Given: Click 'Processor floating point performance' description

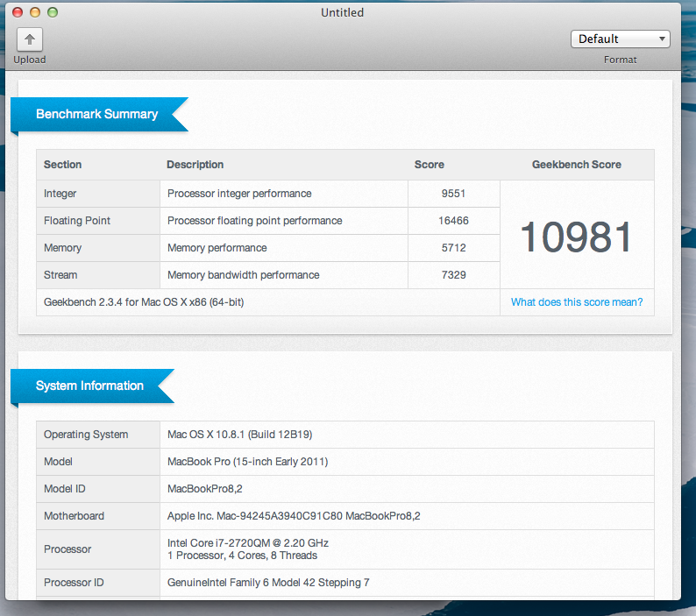Looking at the screenshot, I should click(x=255, y=221).
